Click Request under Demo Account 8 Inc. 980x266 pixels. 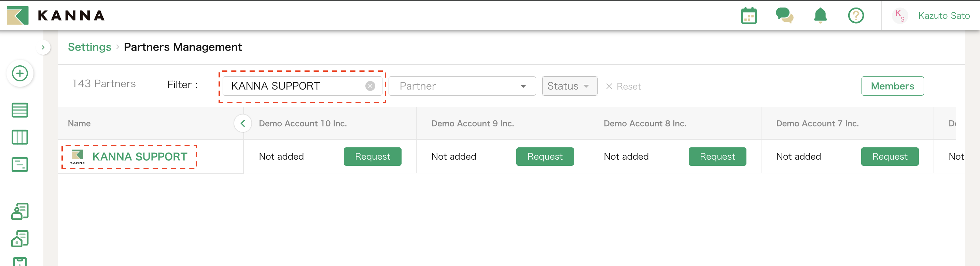(717, 157)
